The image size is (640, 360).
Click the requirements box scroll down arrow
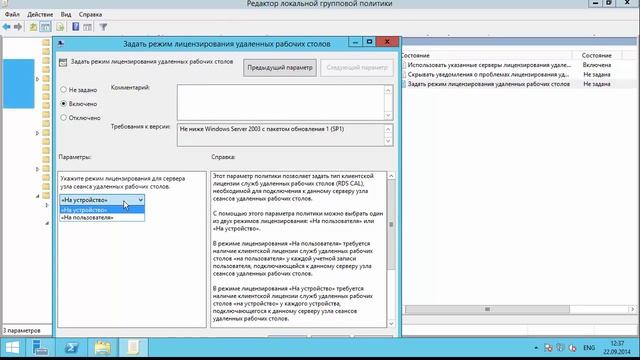(x=388, y=141)
